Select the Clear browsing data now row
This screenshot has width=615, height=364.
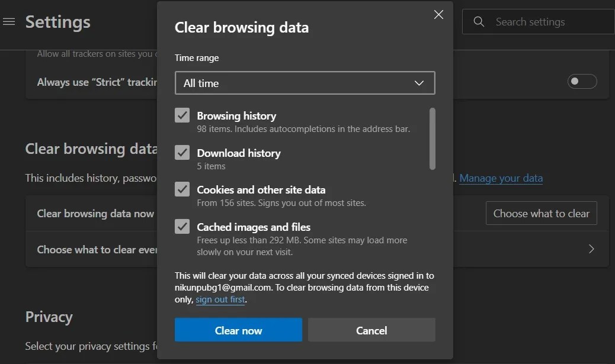pyautogui.click(x=95, y=213)
